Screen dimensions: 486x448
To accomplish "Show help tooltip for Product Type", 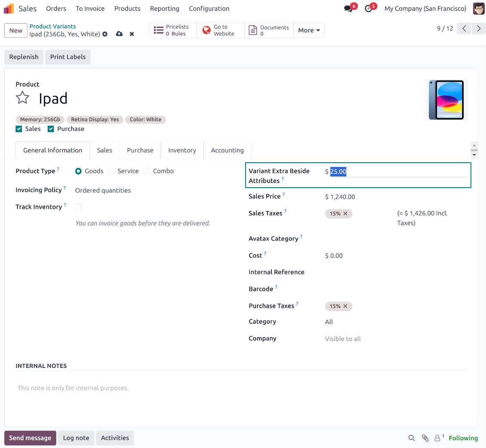I will (58, 169).
